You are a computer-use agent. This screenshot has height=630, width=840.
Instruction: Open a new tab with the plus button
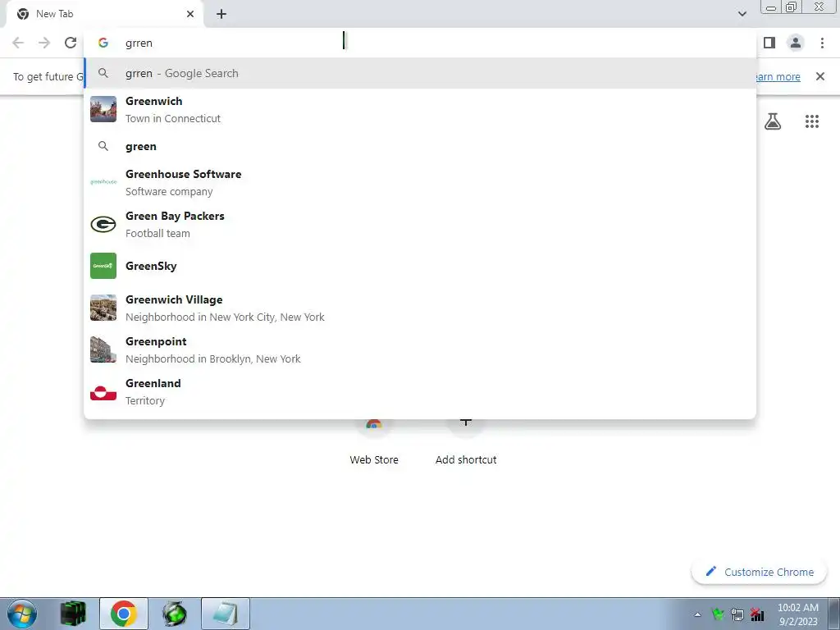[x=221, y=14]
